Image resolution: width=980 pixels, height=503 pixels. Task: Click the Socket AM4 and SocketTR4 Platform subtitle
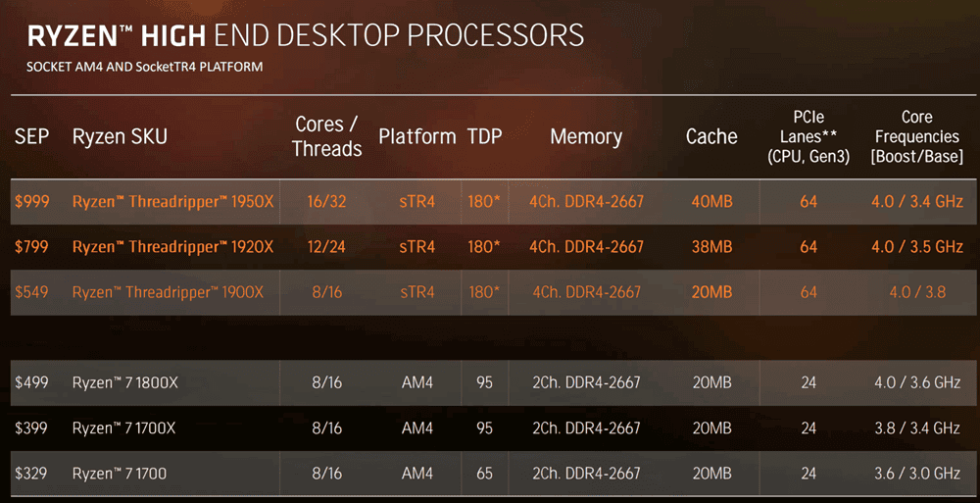tap(145, 67)
